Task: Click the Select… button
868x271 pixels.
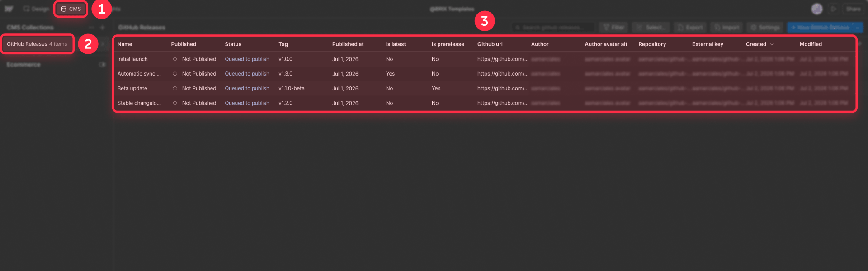Action: click(x=651, y=28)
